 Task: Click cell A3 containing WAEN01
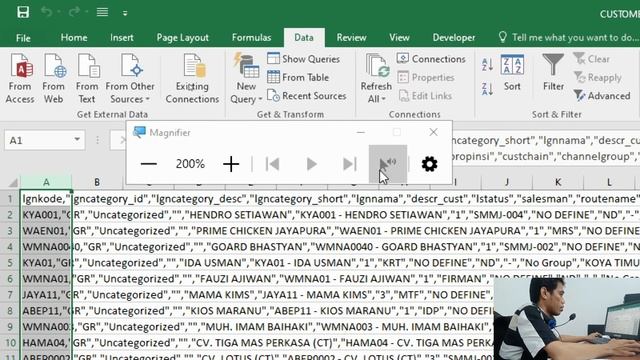[x=46, y=231]
